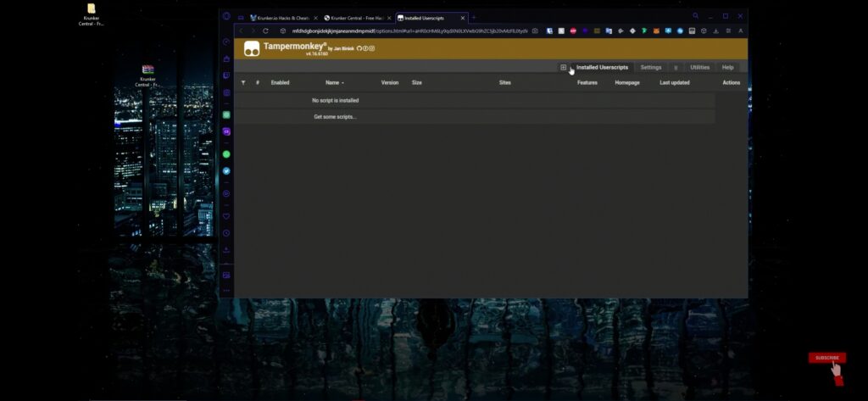
Task: Open the Tampermonkey Utilities tab
Action: (x=699, y=68)
